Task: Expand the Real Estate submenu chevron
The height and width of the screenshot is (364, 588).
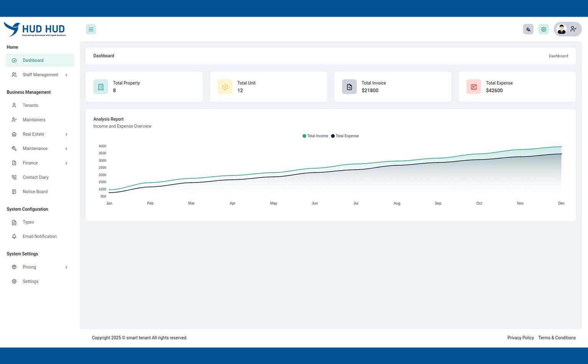Action: [66, 134]
